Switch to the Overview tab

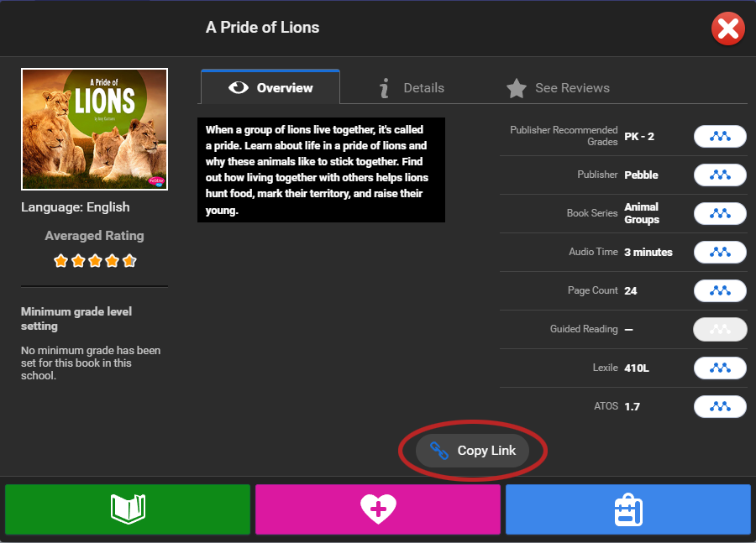(270, 87)
